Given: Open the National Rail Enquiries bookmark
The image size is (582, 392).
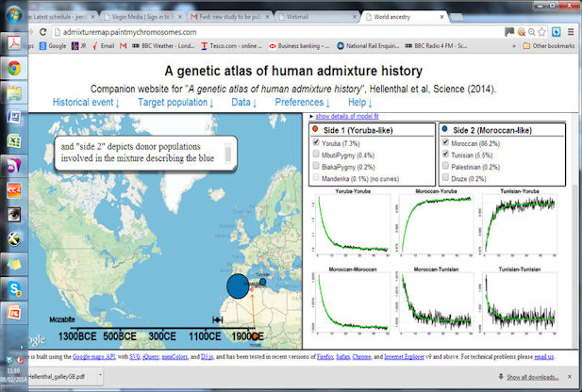Looking at the screenshot, I should point(368,46).
